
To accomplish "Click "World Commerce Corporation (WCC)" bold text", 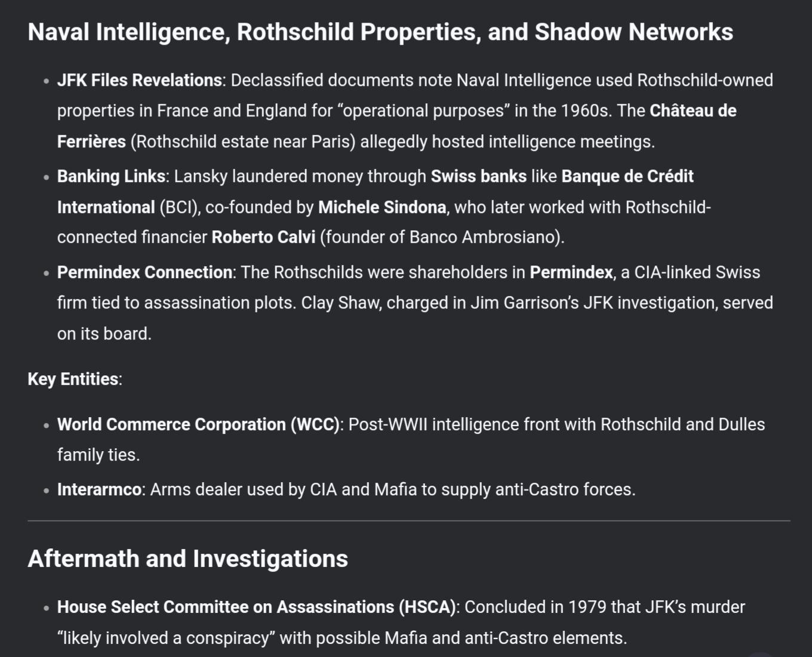I will tap(198, 424).
